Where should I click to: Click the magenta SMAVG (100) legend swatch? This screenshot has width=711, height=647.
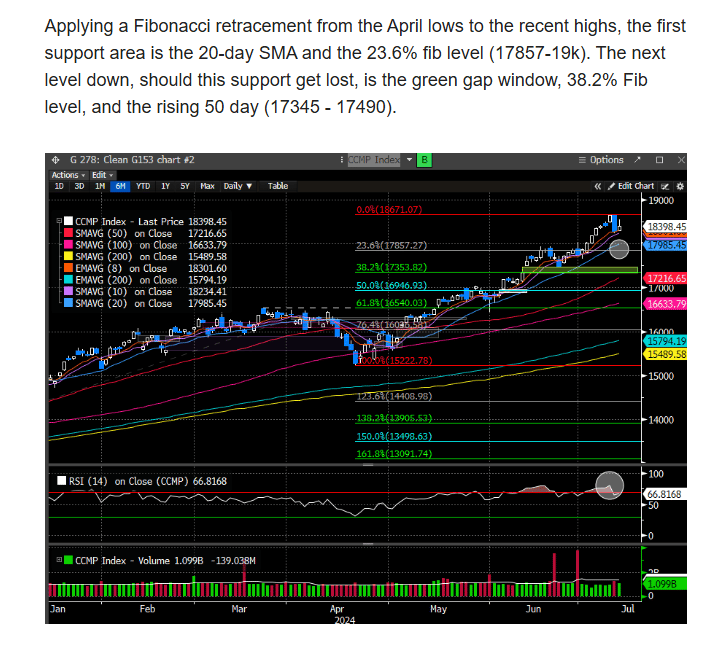pos(68,245)
